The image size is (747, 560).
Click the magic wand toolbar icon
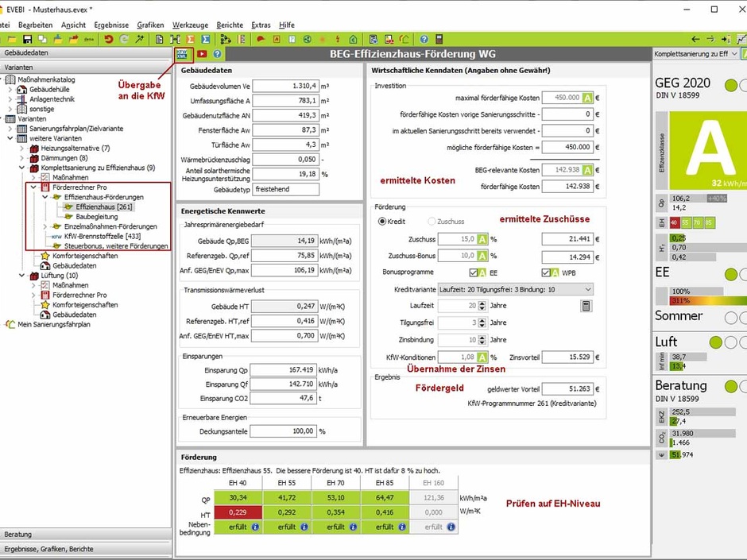click(x=141, y=39)
